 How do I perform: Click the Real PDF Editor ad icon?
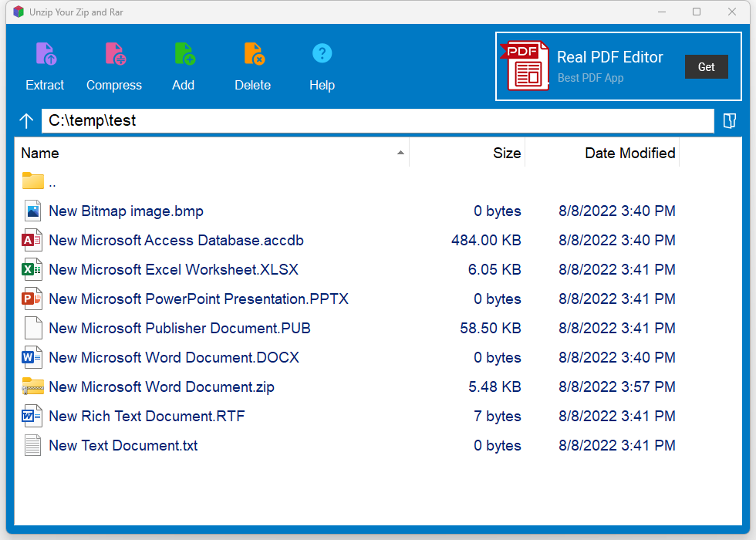click(x=528, y=66)
